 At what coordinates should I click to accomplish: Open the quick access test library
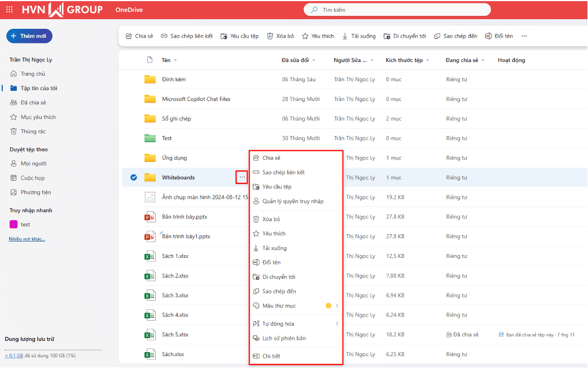pos(20,224)
